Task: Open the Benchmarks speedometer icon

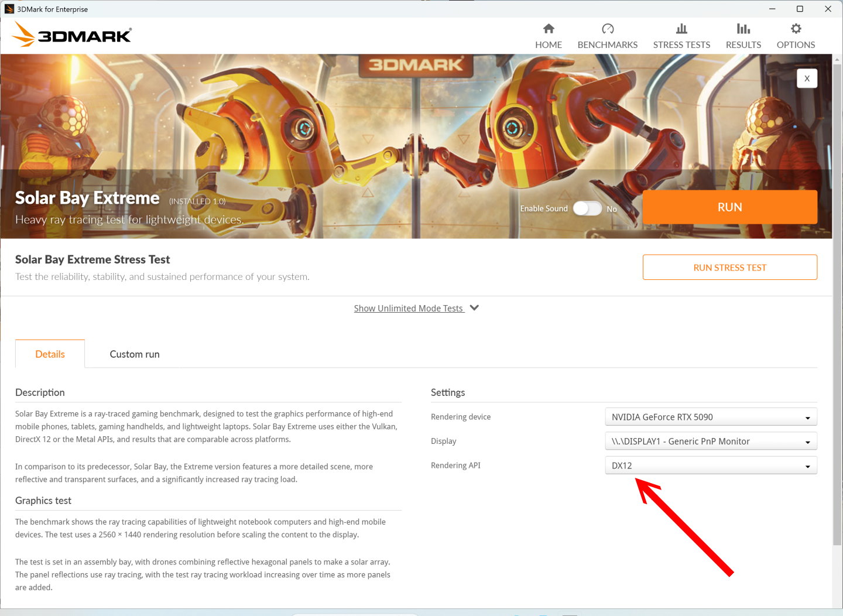Action: [608, 29]
